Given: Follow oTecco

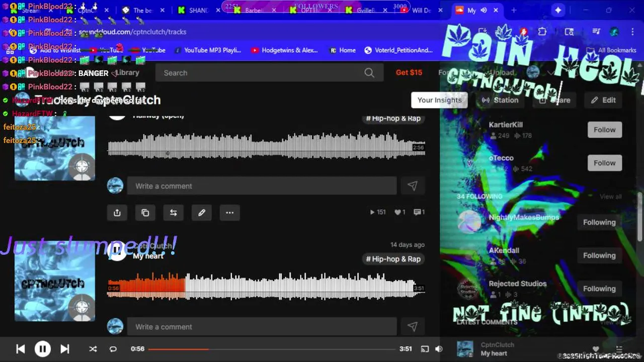Looking at the screenshot, I should point(605,163).
